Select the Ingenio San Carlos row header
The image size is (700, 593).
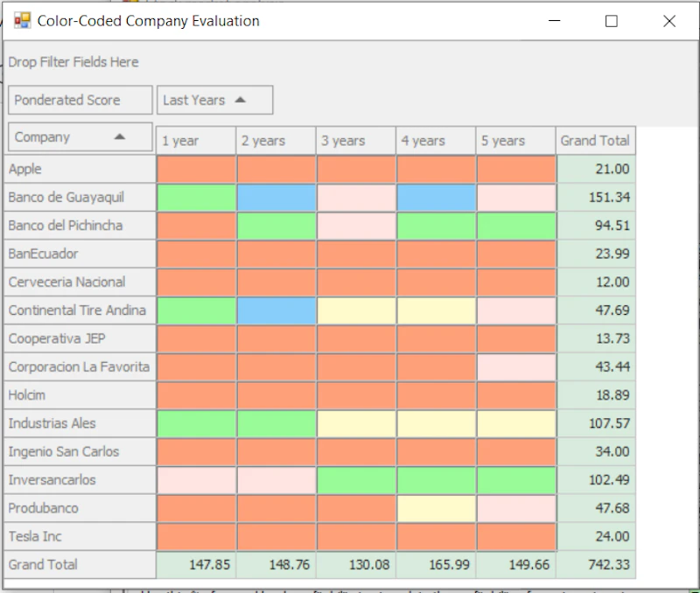pyautogui.click(x=80, y=451)
